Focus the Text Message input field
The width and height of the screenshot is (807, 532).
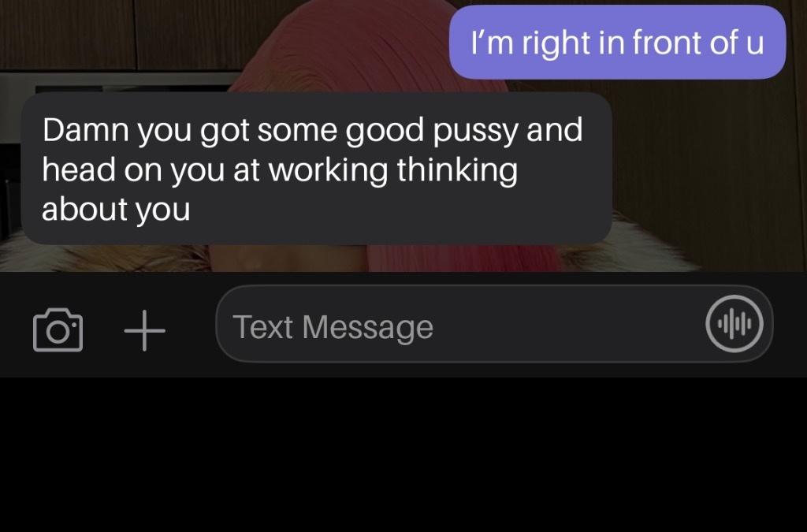[x=494, y=324]
